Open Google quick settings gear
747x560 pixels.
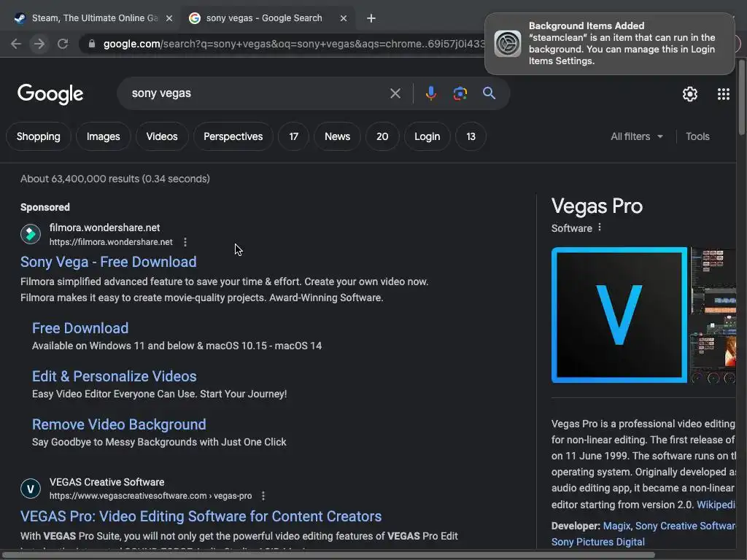[x=689, y=94]
